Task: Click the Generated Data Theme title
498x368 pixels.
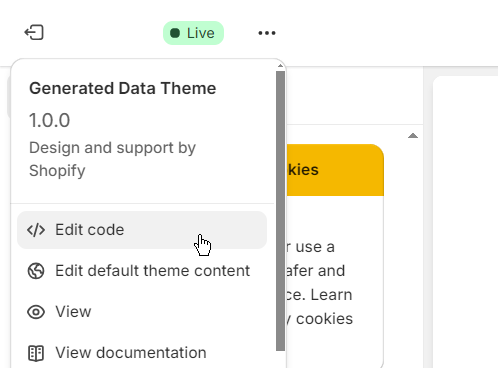Action: pos(123,89)
